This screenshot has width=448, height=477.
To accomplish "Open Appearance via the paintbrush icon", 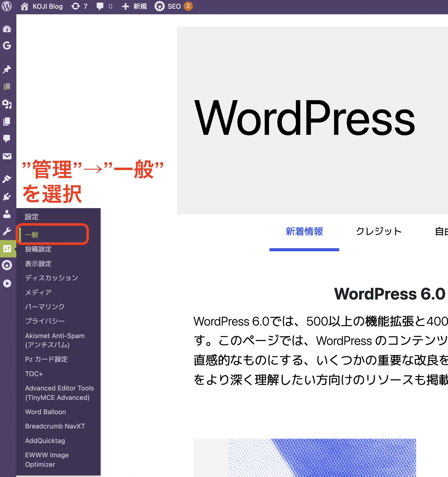I will (7, 179).
